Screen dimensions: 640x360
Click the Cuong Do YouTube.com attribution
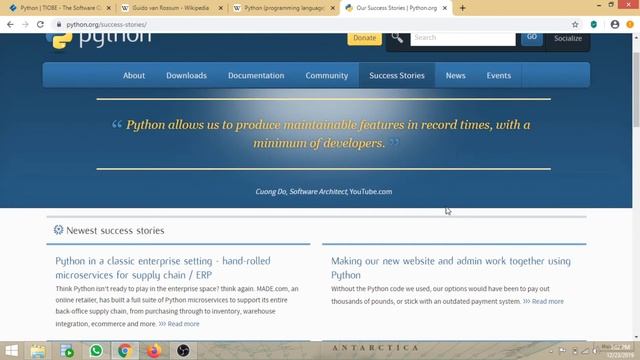[324, 191]
